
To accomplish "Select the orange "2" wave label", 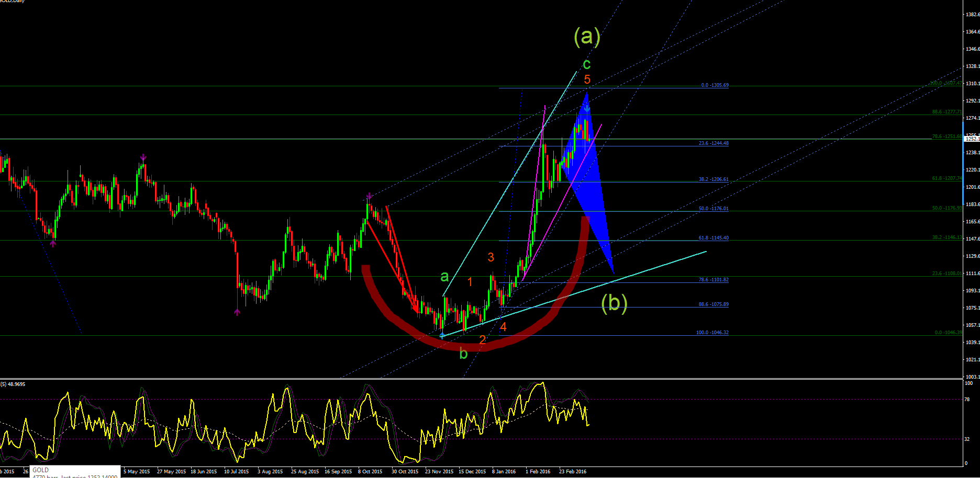I will click(483, 340).
